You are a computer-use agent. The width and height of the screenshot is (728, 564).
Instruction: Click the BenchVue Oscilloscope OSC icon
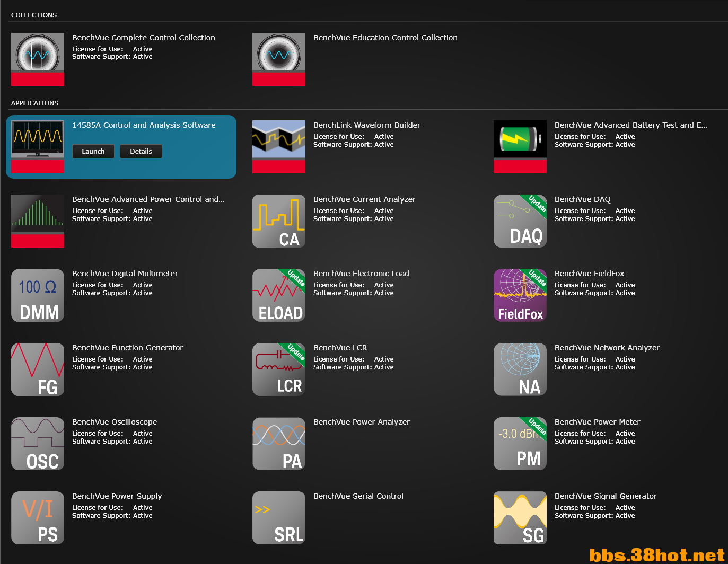coord(38,444)
